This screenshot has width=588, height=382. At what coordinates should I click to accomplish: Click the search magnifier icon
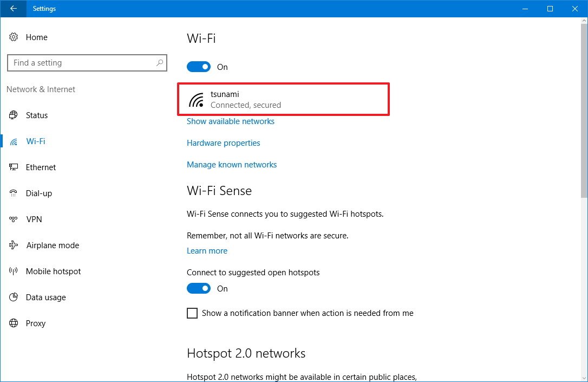pyautogui.click(x=160, y=63)
